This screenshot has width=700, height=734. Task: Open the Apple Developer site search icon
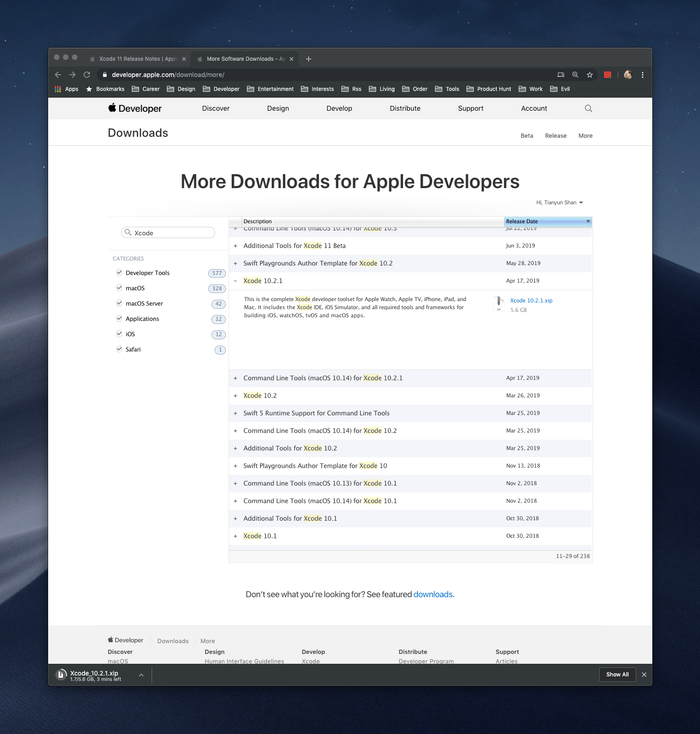pos(588,108)
